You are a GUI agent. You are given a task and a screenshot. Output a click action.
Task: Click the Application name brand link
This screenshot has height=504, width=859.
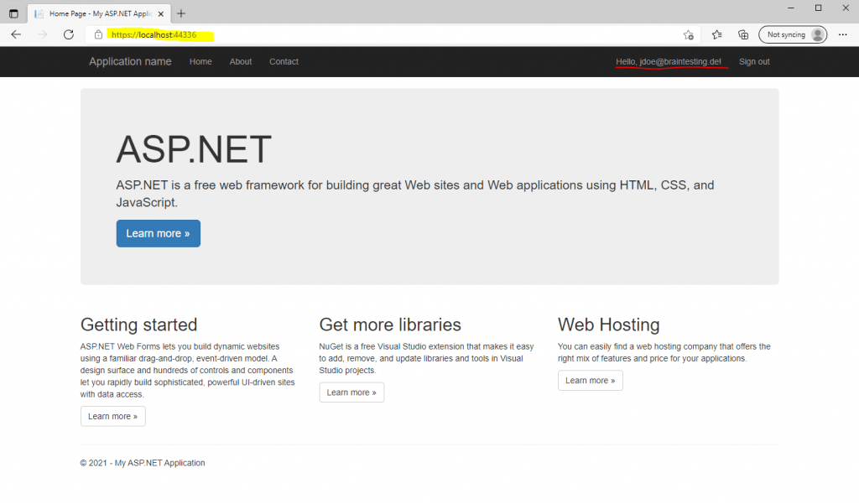pyautogui.click(x=130, y=62)
